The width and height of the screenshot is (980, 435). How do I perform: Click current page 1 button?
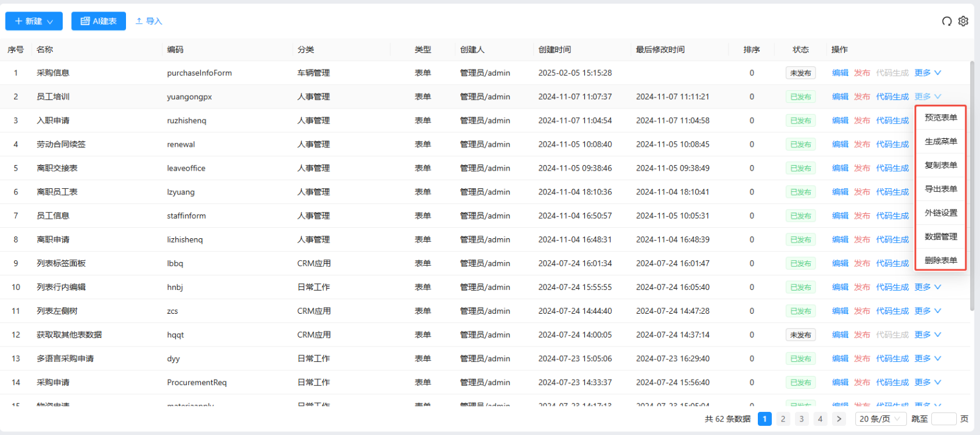point(765,419)
